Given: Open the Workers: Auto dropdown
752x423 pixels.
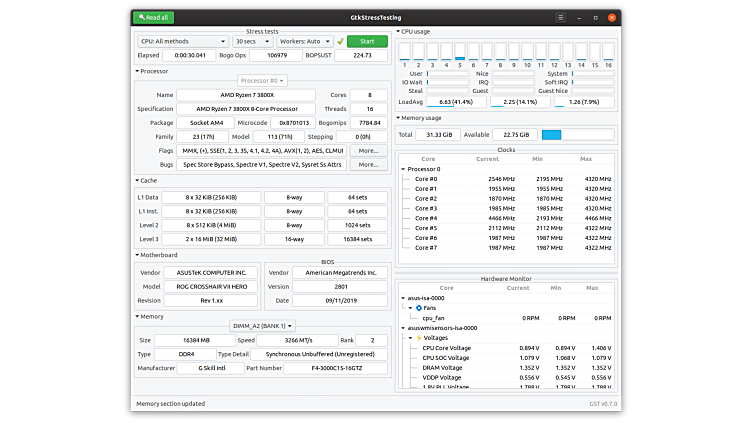Looking at the screenshot, I should point(306,42).
